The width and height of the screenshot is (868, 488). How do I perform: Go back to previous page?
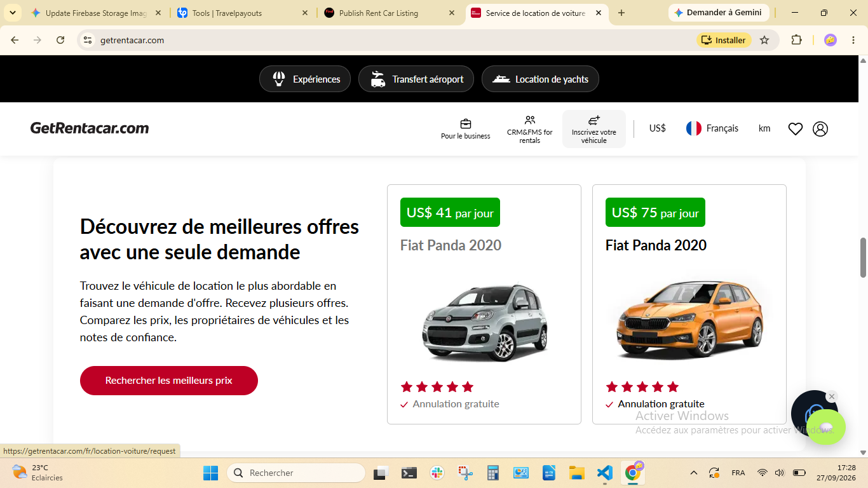pyautogui.click(x=15, y=40)
